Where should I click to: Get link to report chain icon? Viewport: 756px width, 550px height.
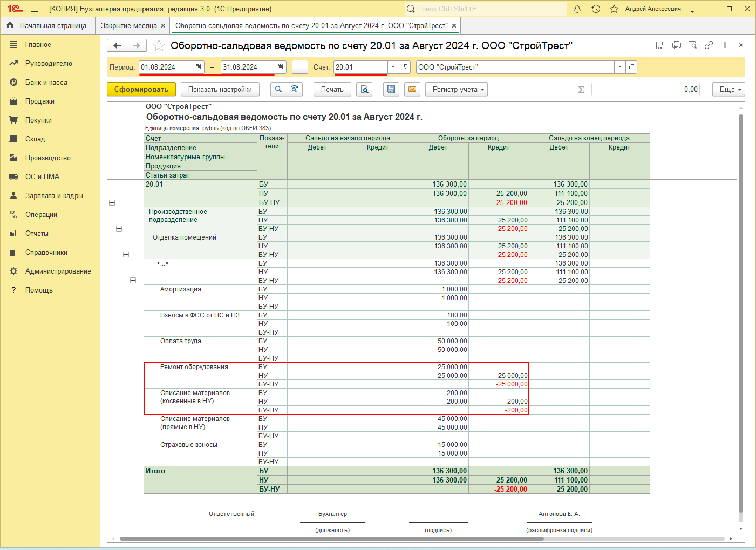[x=709, y=45]
